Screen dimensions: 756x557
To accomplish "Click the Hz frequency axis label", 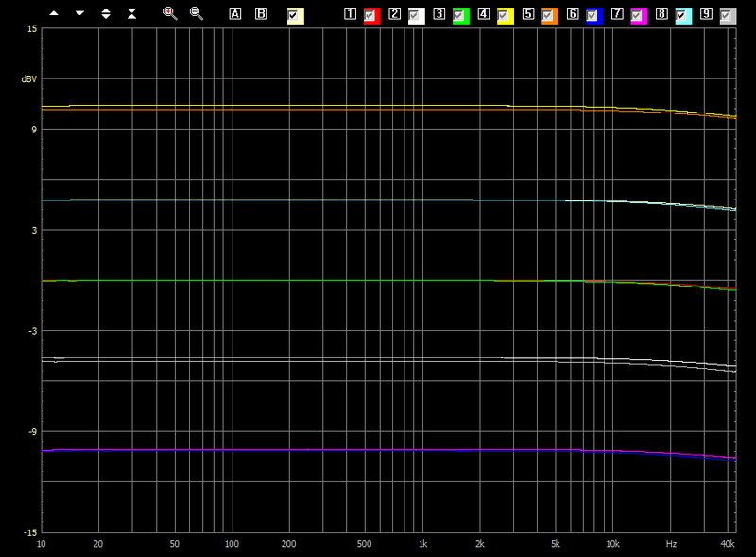I will 671,544.
